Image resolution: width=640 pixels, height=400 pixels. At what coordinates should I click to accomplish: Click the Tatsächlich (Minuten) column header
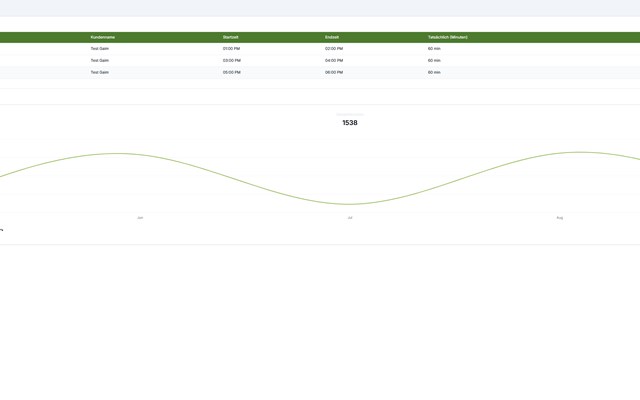[x=448, y=37]
